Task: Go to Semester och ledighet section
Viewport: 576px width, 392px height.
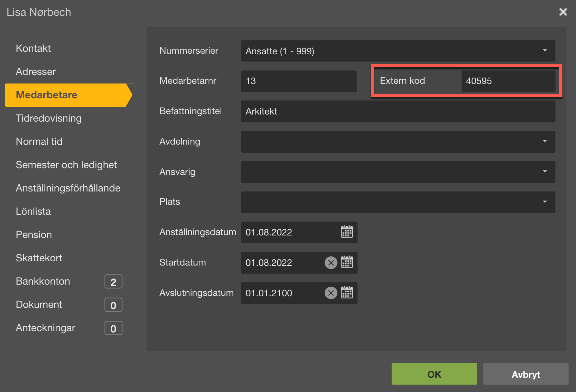Action: coord(66,165)
